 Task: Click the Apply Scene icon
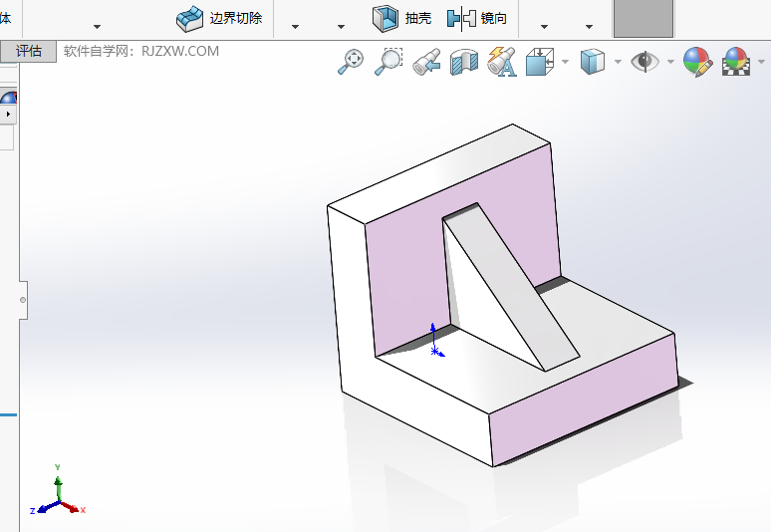[736, 62]
